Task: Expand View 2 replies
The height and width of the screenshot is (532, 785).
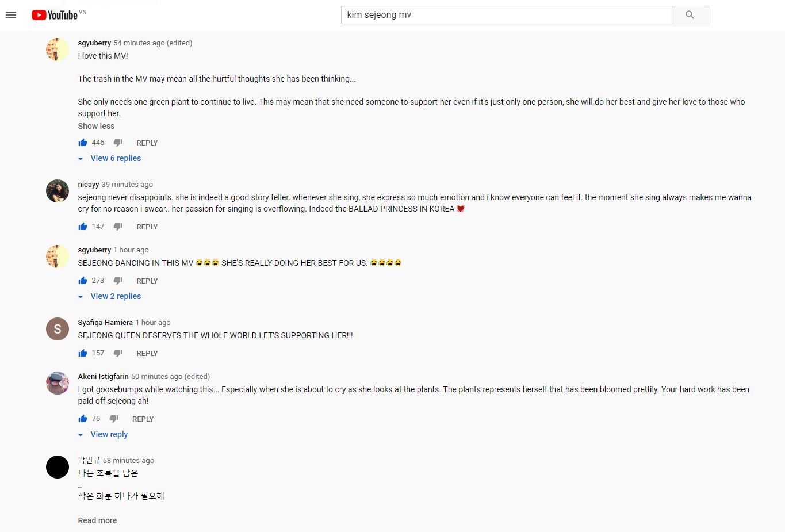Action: tap(115, 296)
